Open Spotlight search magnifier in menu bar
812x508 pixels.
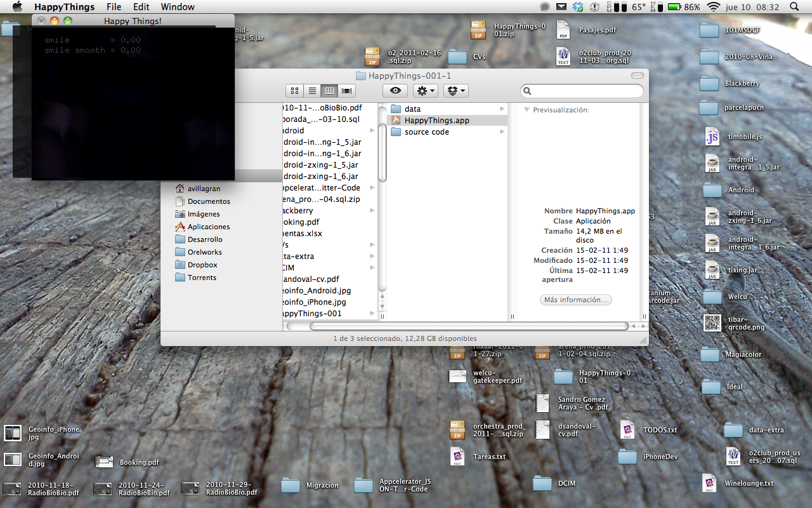click(794, 7)
